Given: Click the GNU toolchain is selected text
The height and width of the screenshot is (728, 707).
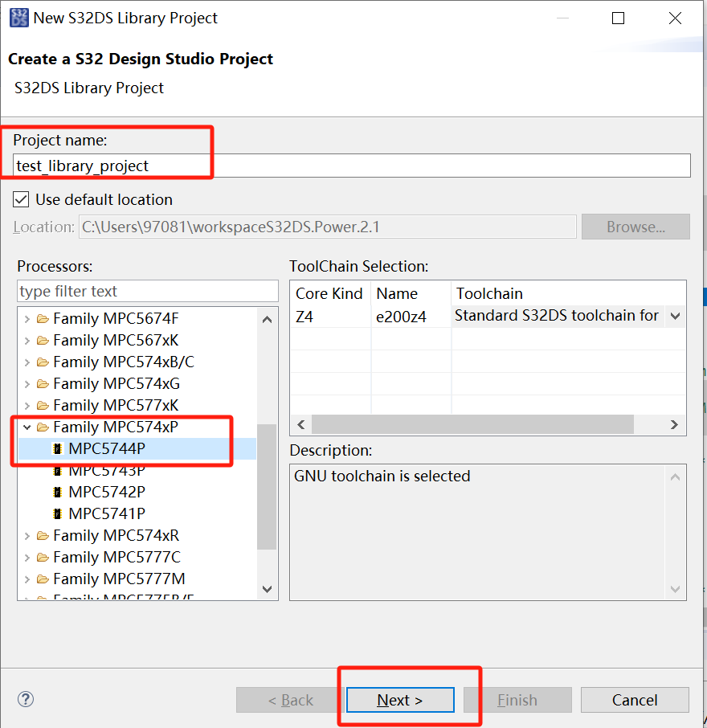Looking at the screenshot, I should (382, 476).
